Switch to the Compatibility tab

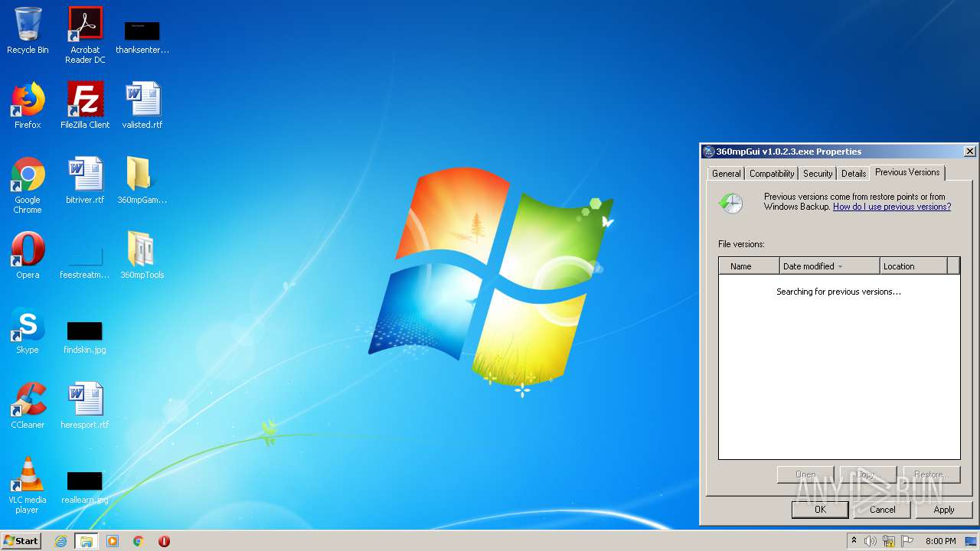click(x=772, y=174)
